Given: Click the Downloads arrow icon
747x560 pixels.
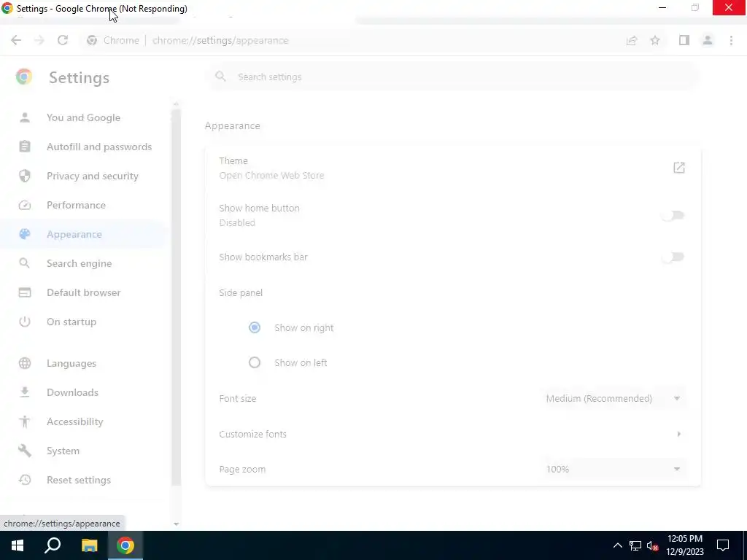Looking at the screenshot, I should pyautogui.click(x=25, y=392).
